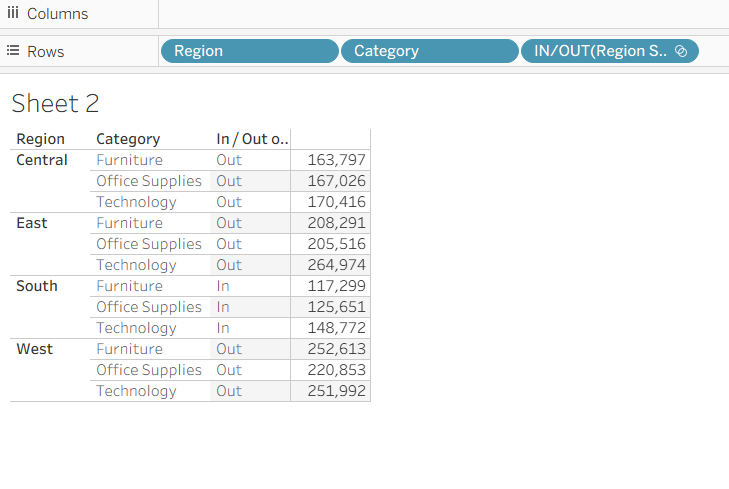The width and height of the screenshot is (729, 489).
Task: Click the value 264,974 cell
Action: click(337, 265)
